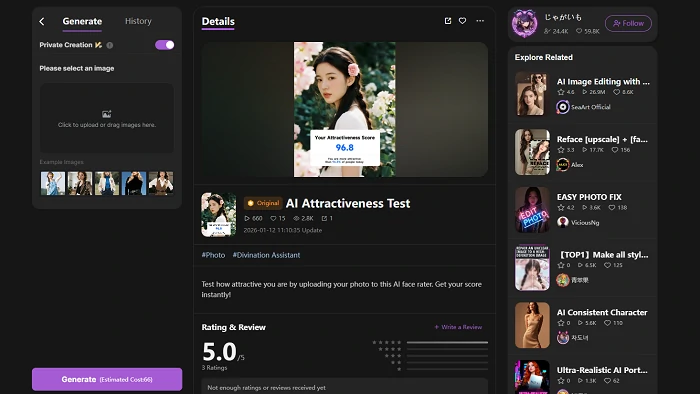Open EASY PHOTO FIX related app

point(589,197)
